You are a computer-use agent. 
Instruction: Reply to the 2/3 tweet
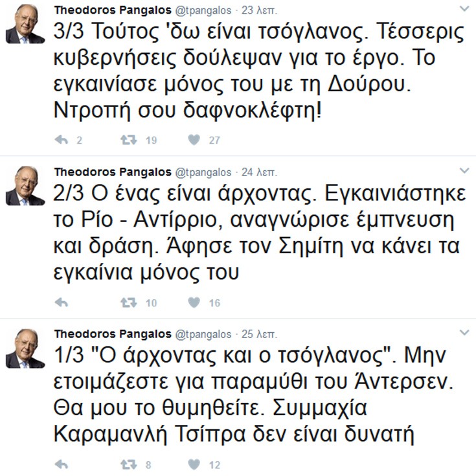pos(62,302)
